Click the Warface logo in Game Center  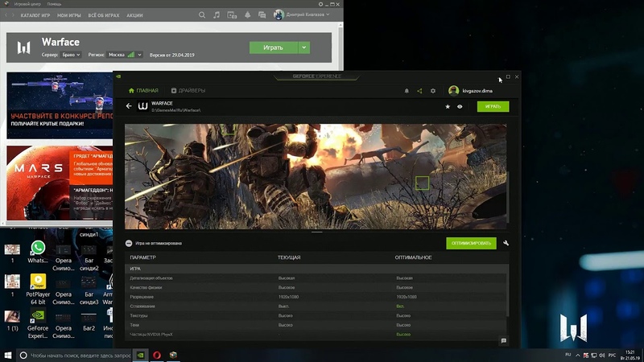click(x=24, y=47)
